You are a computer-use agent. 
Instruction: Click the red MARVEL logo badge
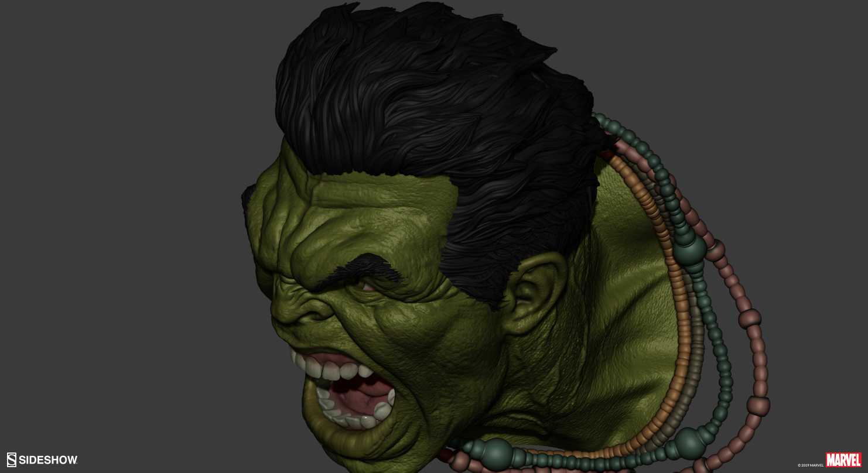(842, 460)
